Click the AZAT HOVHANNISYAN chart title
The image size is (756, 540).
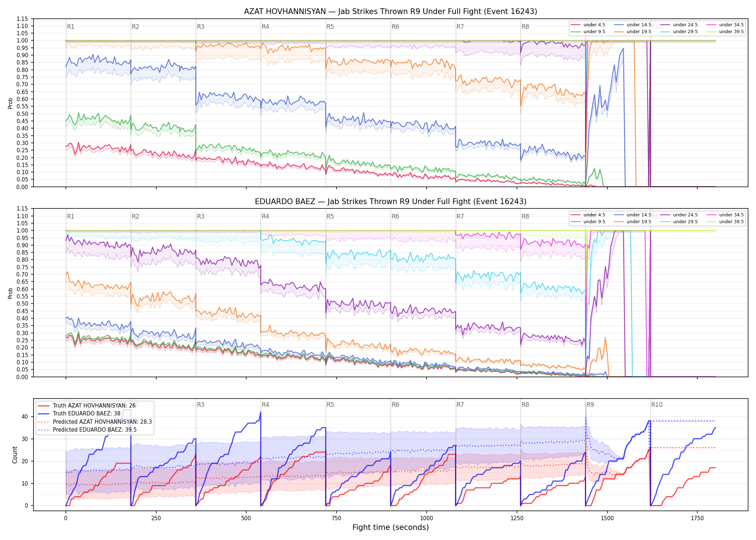(391, 12)
